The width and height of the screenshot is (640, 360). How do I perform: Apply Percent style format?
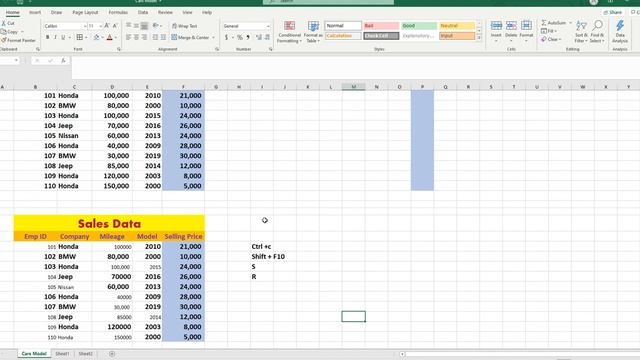240,38
